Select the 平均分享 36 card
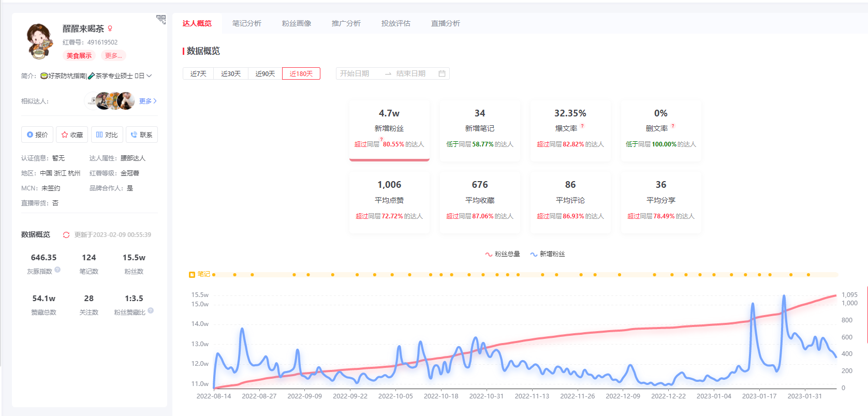868x416 pixels. coord(661,202)
